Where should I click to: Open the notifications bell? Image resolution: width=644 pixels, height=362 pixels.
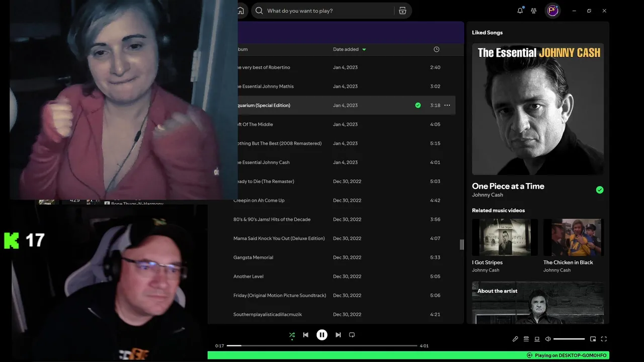tap(520, 11)
